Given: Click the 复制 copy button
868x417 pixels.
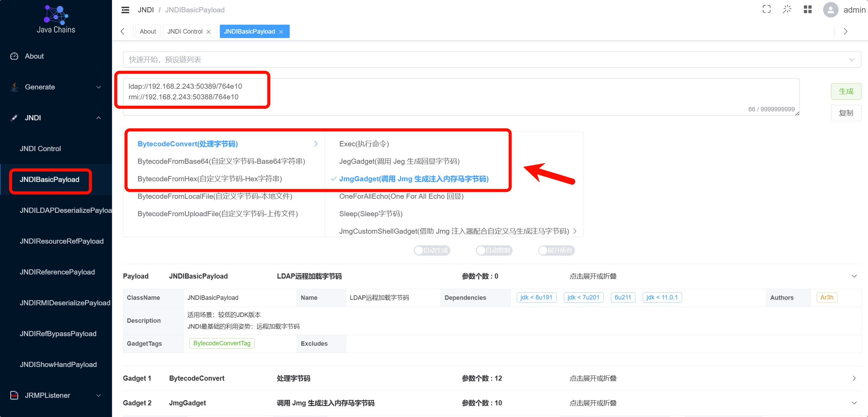Looking at the screenshot, I should click(846, 113).
